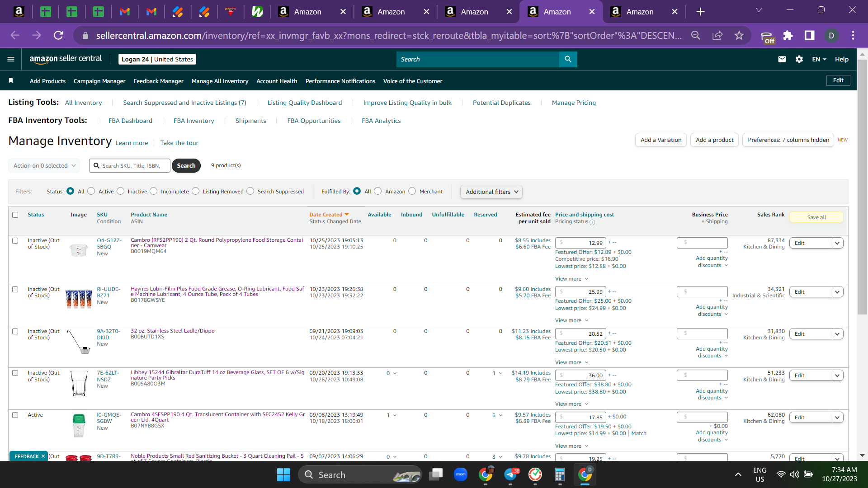
Task: Select the Inactive status radio filter
Action: tap(121, 191)
